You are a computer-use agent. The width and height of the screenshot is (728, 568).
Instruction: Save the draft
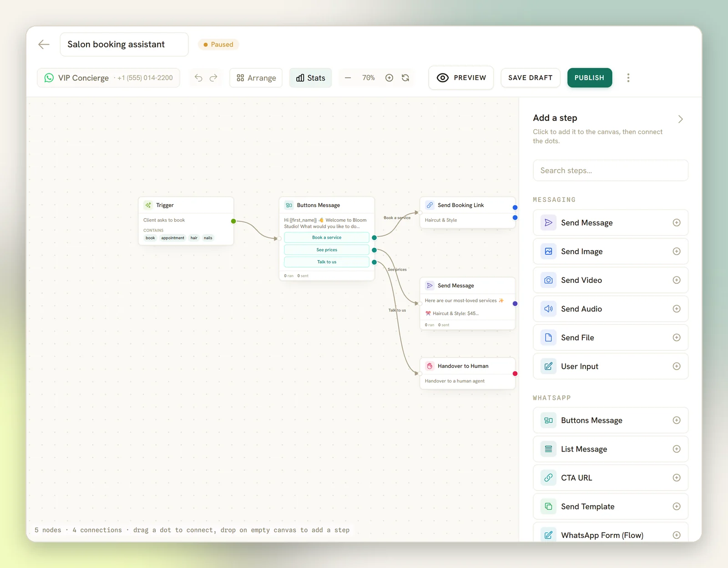tap(531, 78)
